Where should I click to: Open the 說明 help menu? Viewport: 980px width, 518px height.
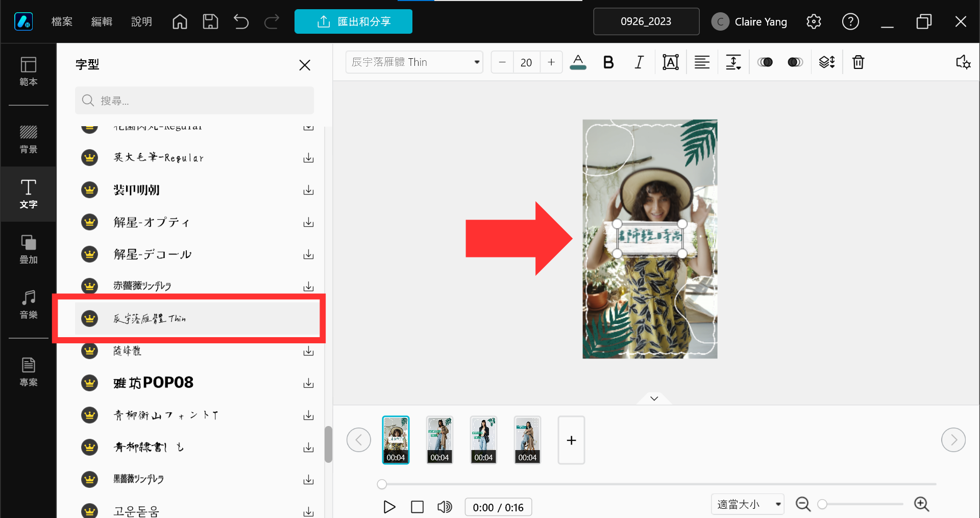pos(141,21)
